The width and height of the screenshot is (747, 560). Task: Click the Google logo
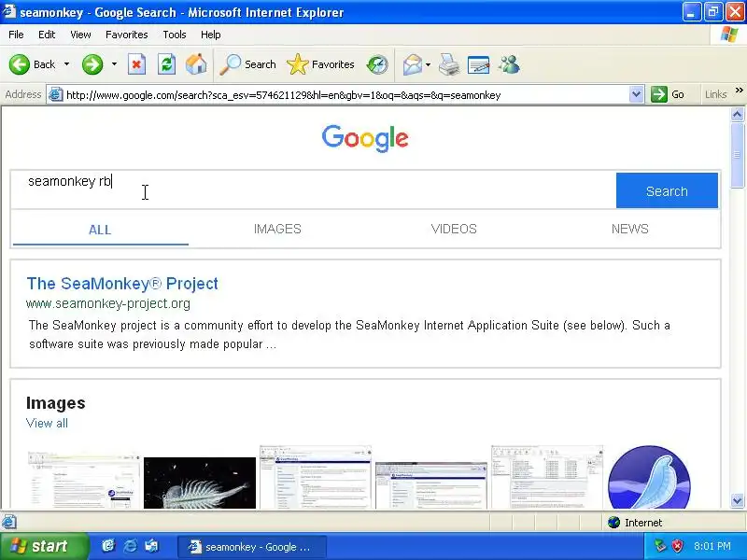tap(365, 138)
